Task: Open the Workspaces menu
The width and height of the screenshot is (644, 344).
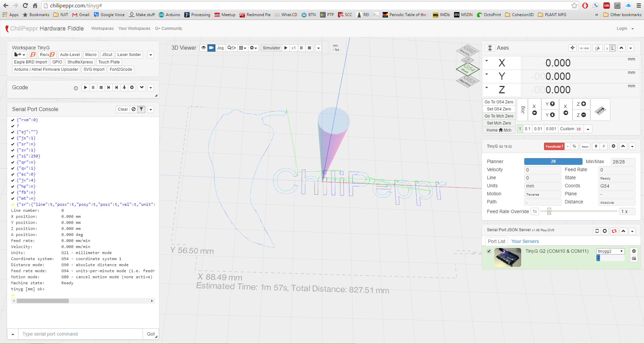Action: [x=102, y=29]
